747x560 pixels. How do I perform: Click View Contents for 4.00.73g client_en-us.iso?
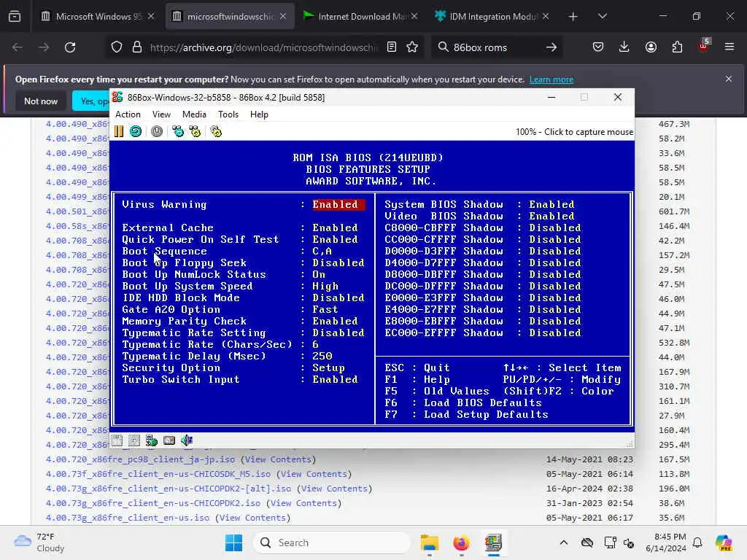point(252,518)
